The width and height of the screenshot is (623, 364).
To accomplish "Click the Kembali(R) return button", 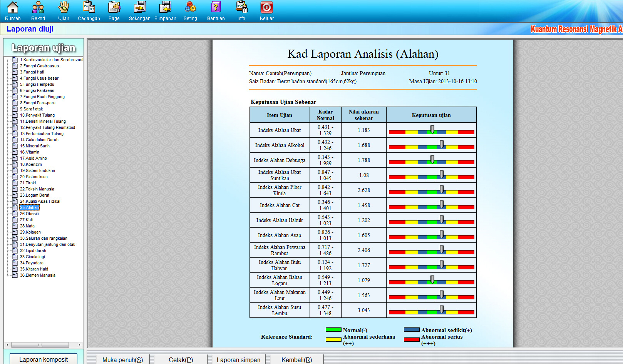I will click(296, 360).
